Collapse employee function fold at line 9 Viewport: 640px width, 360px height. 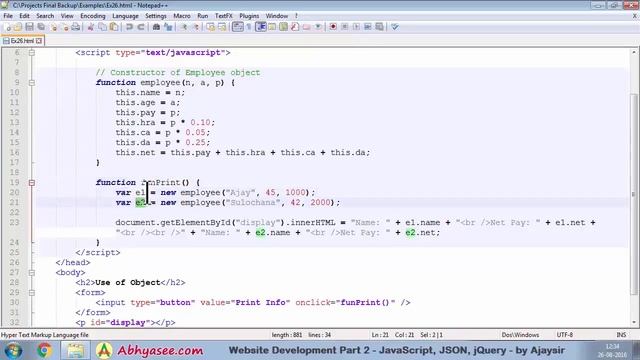pos(32,82)
